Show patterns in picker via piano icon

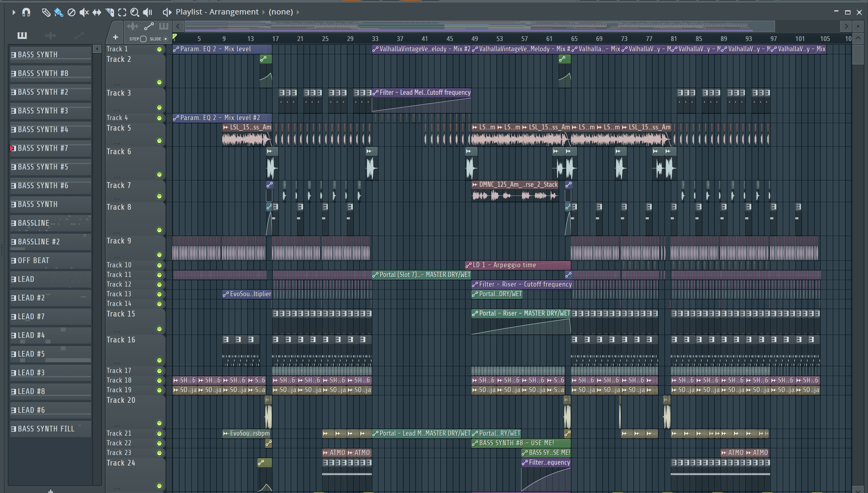pyautogui.click(x=22, y=35)
